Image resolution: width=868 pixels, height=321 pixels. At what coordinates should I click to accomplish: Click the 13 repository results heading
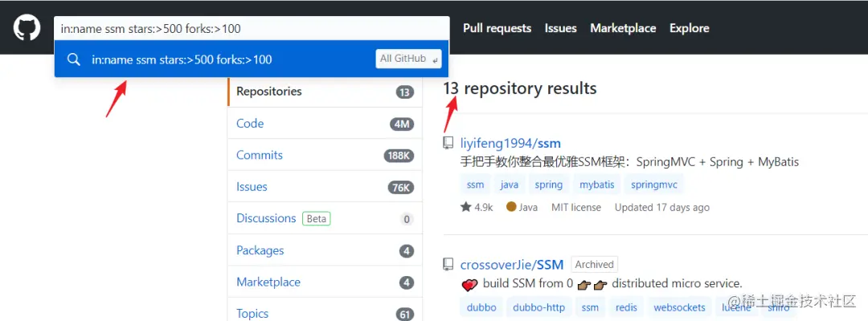click(520, 88)
